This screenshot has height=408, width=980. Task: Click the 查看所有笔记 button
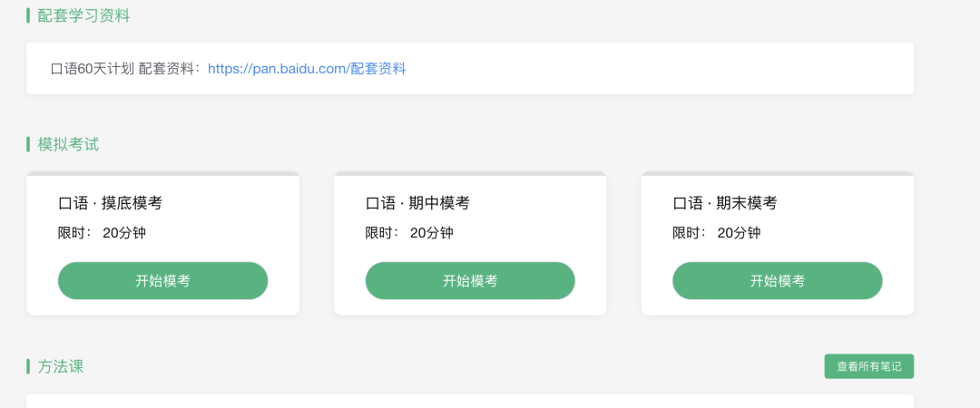pyautogui.click(x=868, y=367)
